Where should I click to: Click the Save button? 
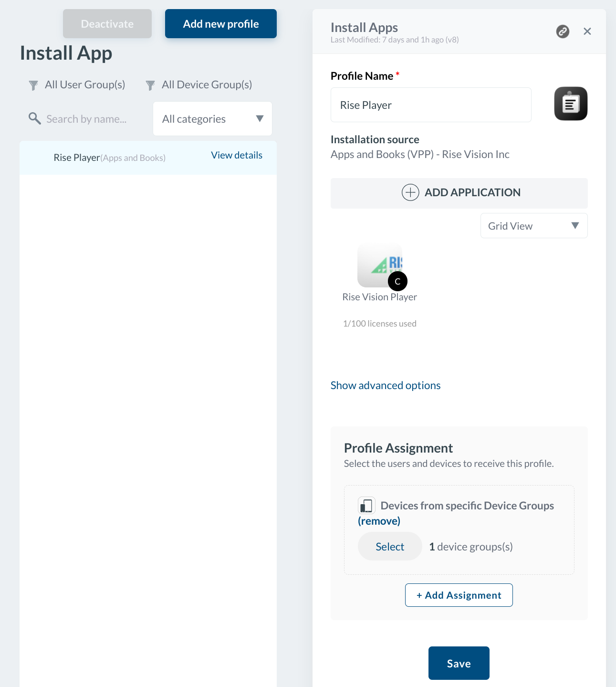click(x=459, y=663)
